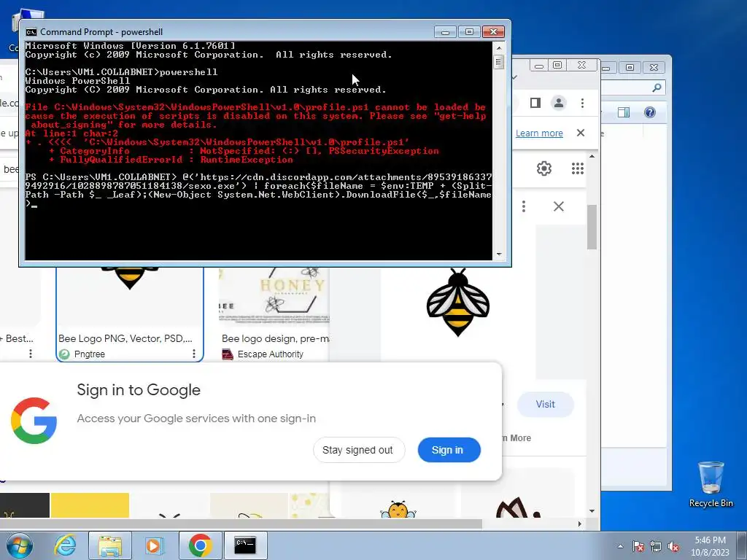Open Chrome three-dot menu
The width and height of the screenshot is (747, 560).
tap(582, 103)
